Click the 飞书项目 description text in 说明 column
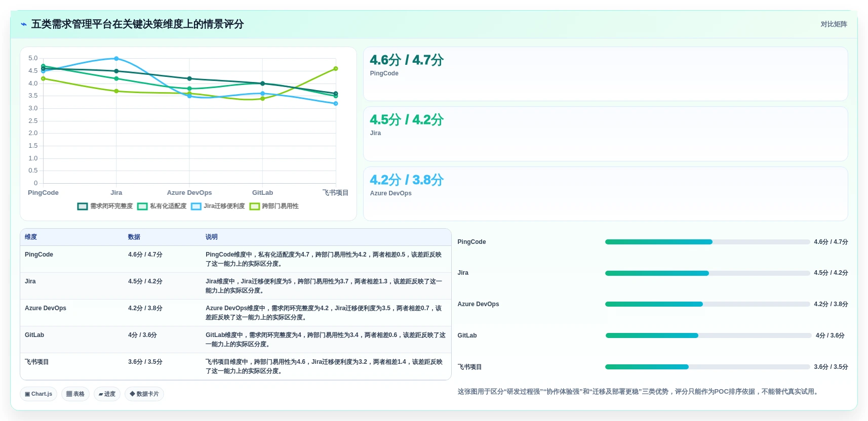This screenshot has height=421, width=868. click(x=324, y=366)
